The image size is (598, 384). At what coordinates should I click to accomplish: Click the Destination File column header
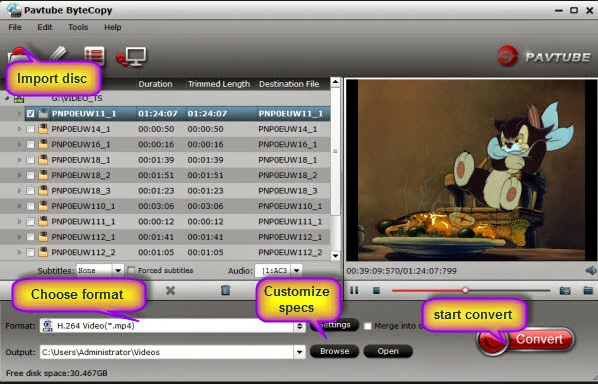289,84
